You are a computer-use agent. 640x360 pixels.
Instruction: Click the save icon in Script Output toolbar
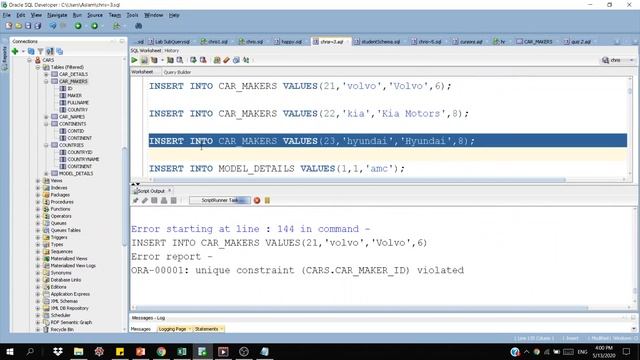pos(154,200)
